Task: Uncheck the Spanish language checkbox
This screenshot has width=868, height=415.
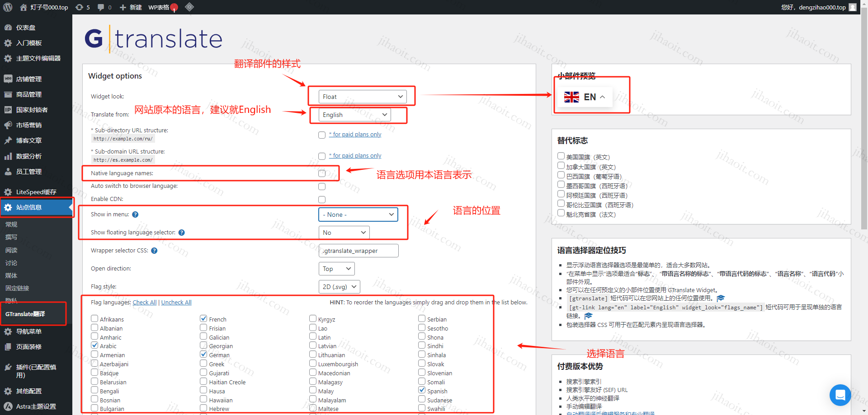Action: 422,390
